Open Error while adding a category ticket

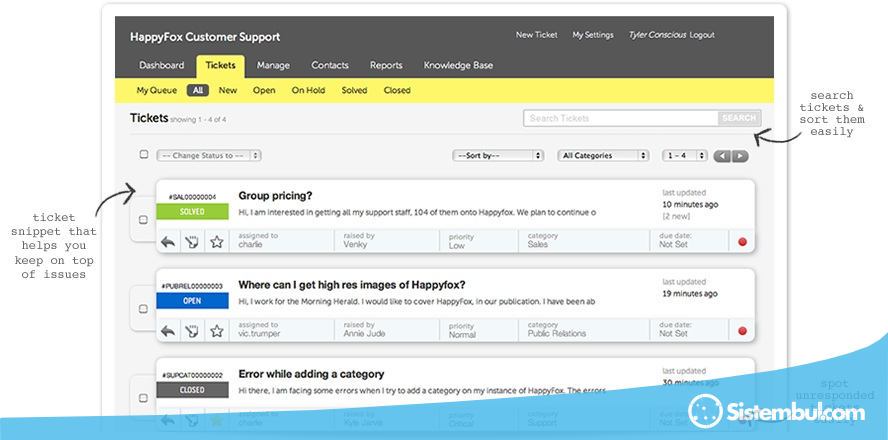(x=311, y=374)
